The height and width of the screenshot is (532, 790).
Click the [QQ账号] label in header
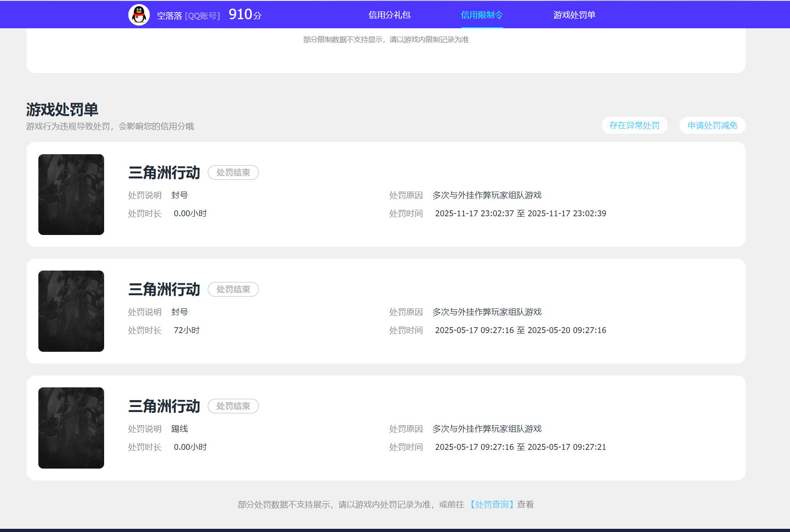pos(202,16)
